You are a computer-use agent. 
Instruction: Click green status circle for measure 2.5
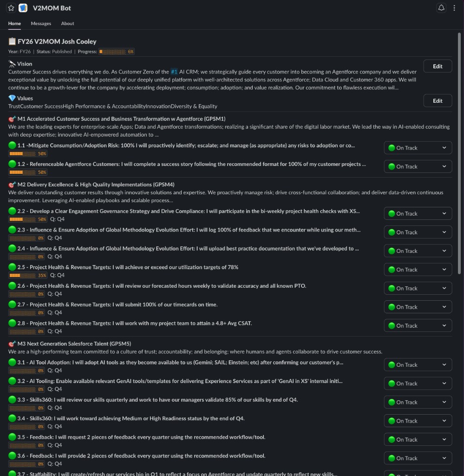12,267
